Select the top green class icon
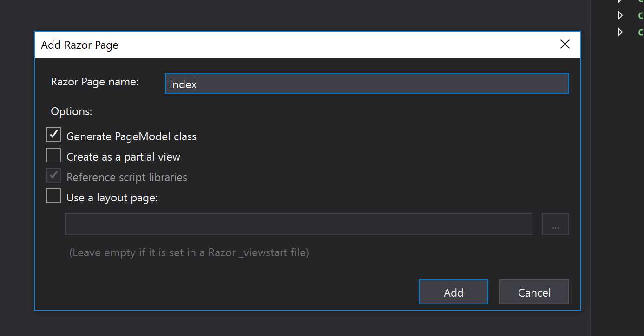644x336 pixels. pos(640,1)
